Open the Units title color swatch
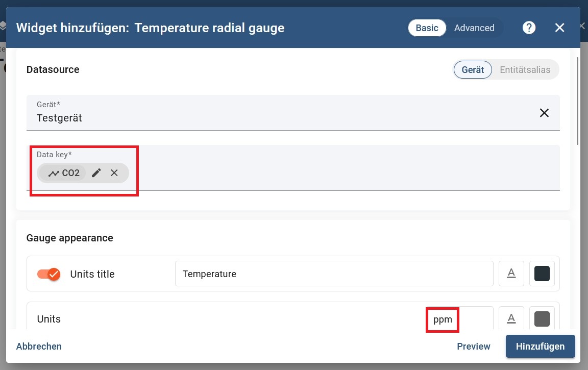The image size is (588, 370). 542,274
